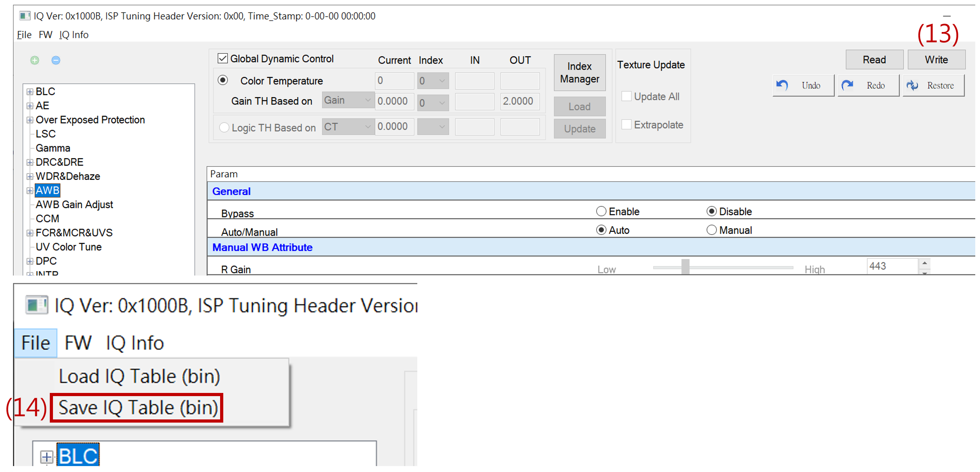Select the Manual white balance radio button
This screenshot has height=472, width=980.
(x=711, y=230)
